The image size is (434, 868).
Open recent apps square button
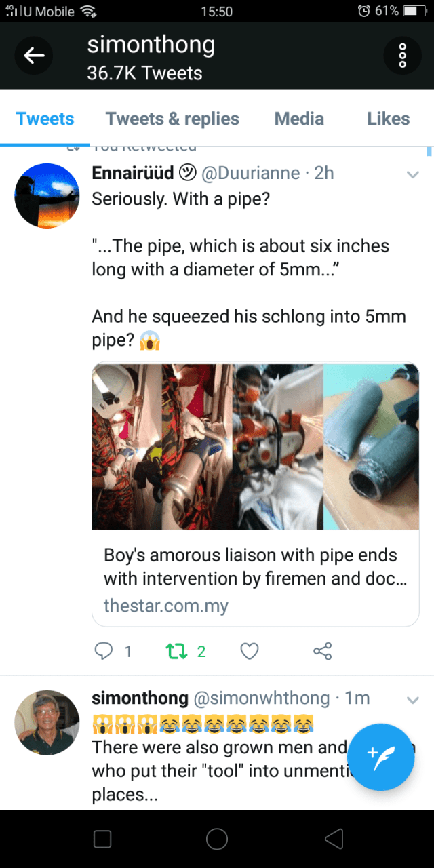tap(102, 839)
